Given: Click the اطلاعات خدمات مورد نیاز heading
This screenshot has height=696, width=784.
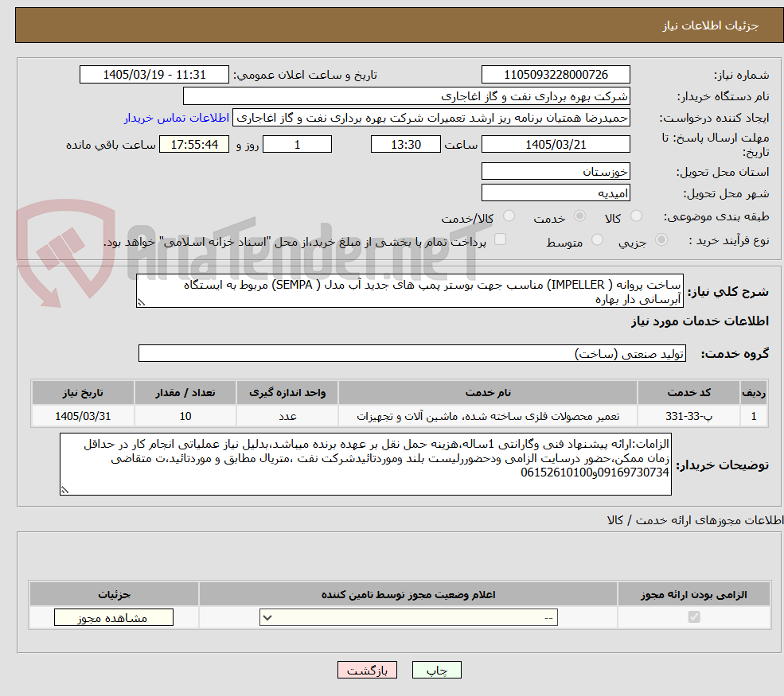Looking at the screenshot, I should point(700,321).
